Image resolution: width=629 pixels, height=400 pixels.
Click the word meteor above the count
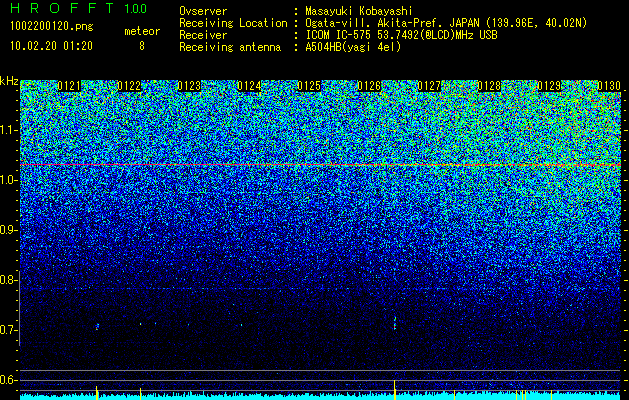tap(142, 31)
